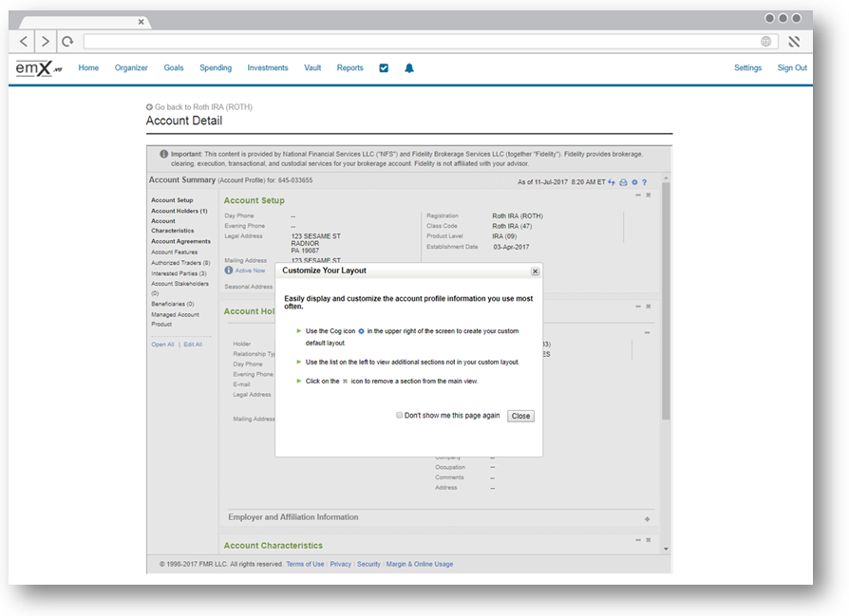Select Beneficiaries (0) in the sidebar
849x616 pixels.
click(x=172, y=304)
